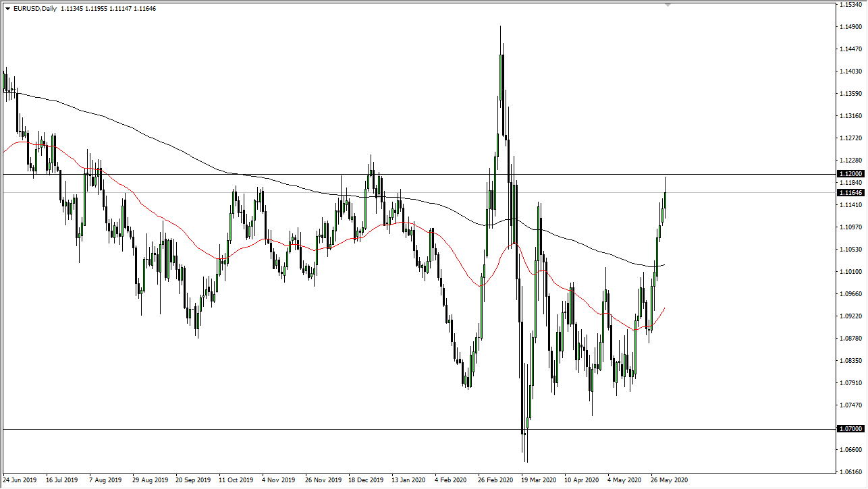Click the 29 Aug 2019 date label

pos(151,481)
